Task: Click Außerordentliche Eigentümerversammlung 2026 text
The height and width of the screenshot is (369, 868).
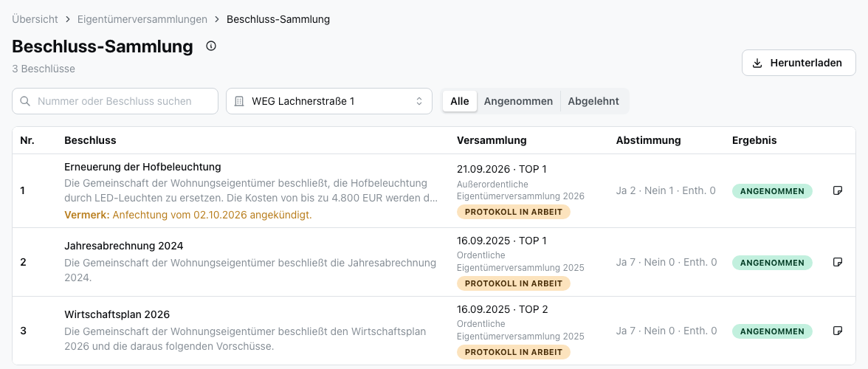Action: coord(520,190)
